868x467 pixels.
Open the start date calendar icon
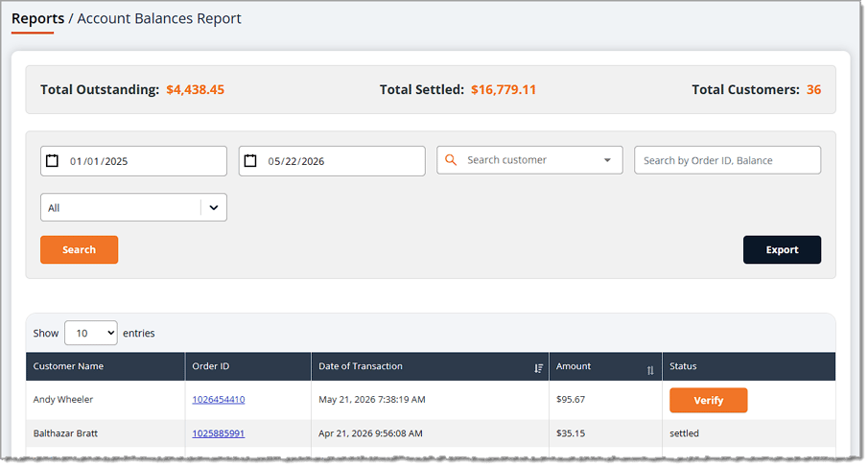[x=52, y=161]
